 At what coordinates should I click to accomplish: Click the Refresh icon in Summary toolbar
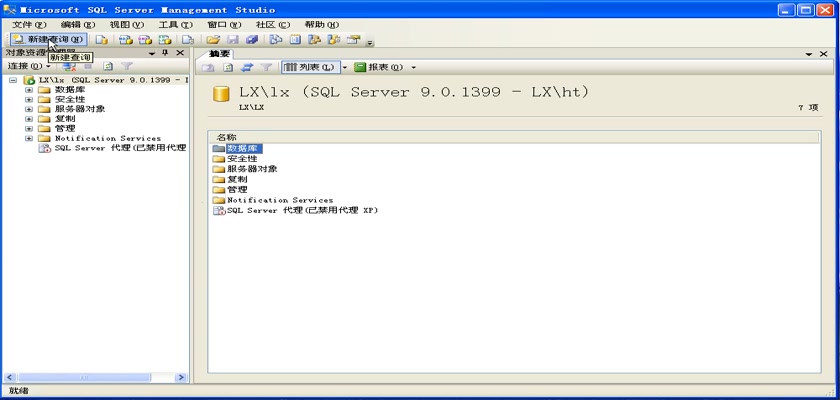[228, 67]
